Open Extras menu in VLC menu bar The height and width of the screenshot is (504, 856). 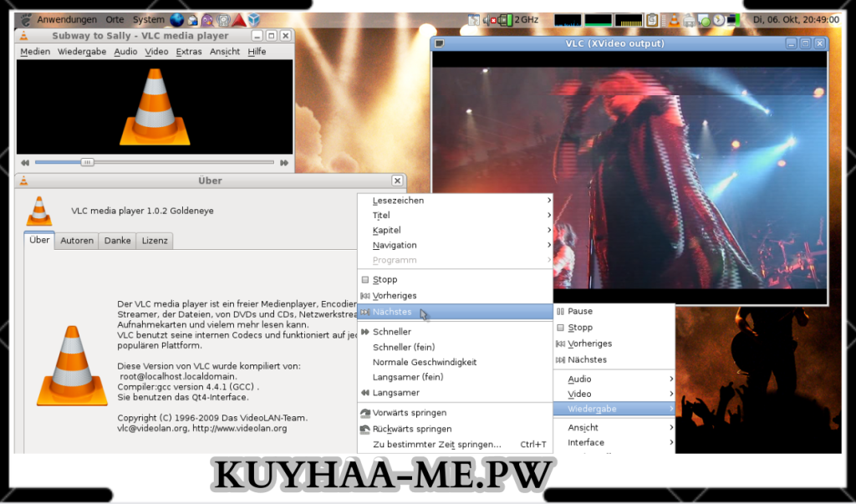pos(189,51)
